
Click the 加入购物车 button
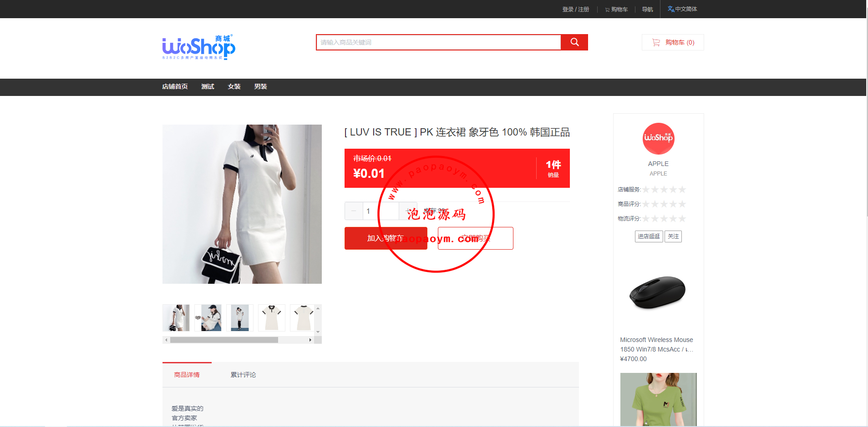[x=386, y=238]
